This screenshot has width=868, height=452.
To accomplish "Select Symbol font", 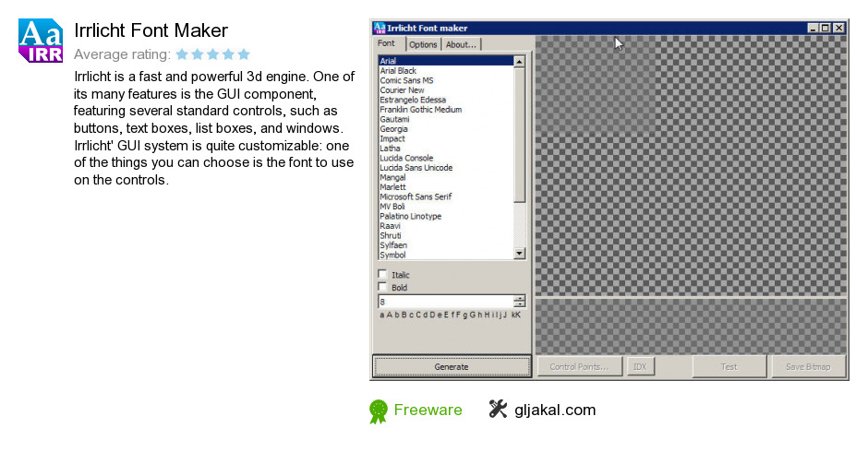I will [x=446, y=255].
